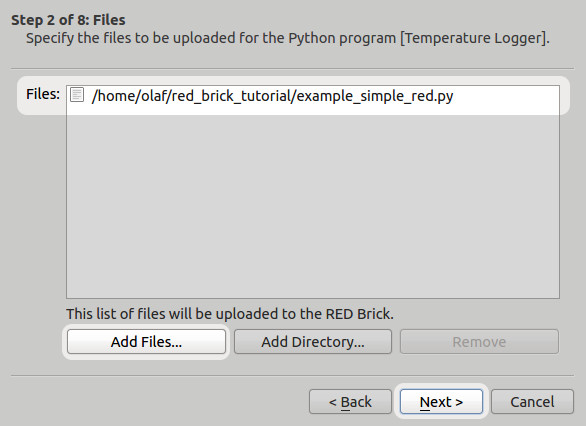Click the [Temperature Logger] program name text
The image size is (586, 426).
coord(473,38)
